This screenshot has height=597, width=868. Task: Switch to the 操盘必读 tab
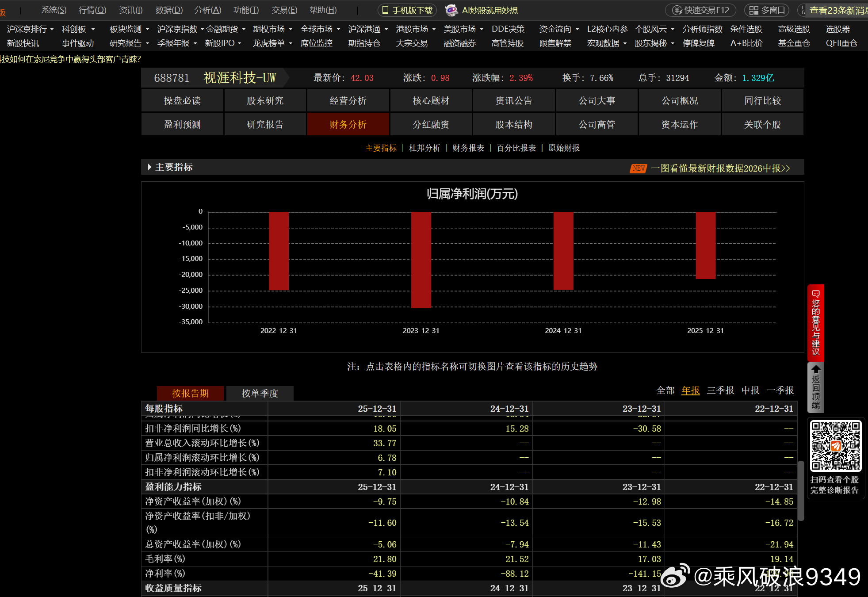(182, 100)
